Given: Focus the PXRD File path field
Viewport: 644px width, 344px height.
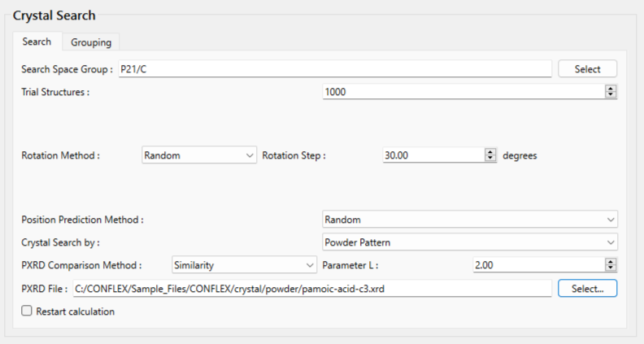Looking at the screenshot, I should [x=311, y=288].
